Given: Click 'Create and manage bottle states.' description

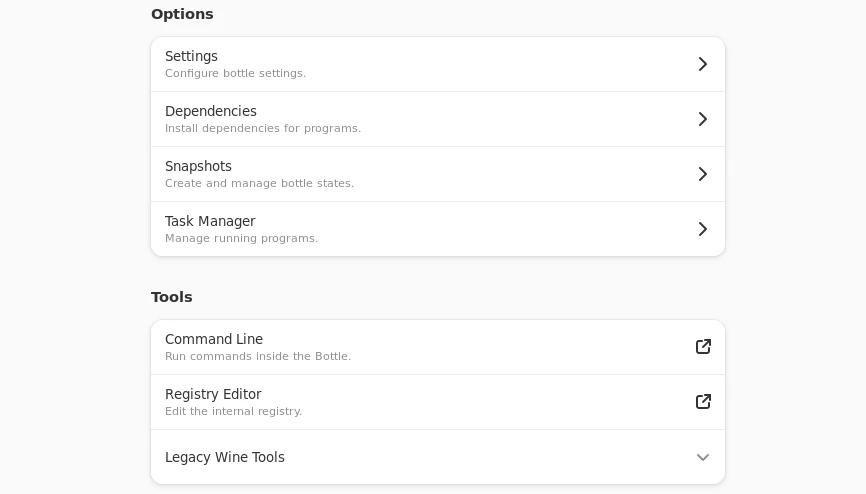Looking at the screenshot, I should click(259, 184).
